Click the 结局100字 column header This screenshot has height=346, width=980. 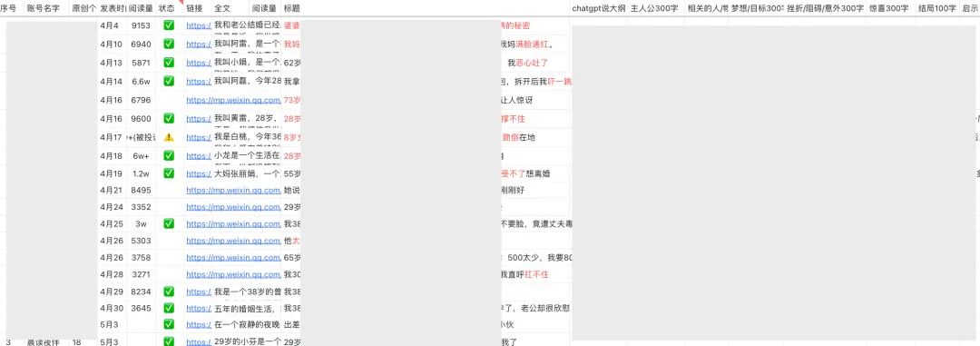936,8
